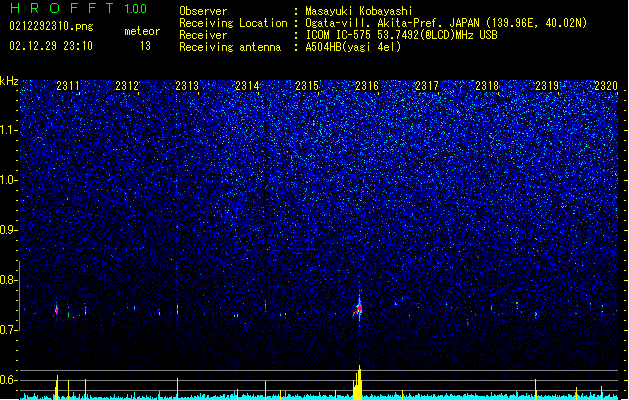Viewport: 629px width, 400px height.
Task: Click the date stamp 02.12.29 23:10
Action: point(51,46)
